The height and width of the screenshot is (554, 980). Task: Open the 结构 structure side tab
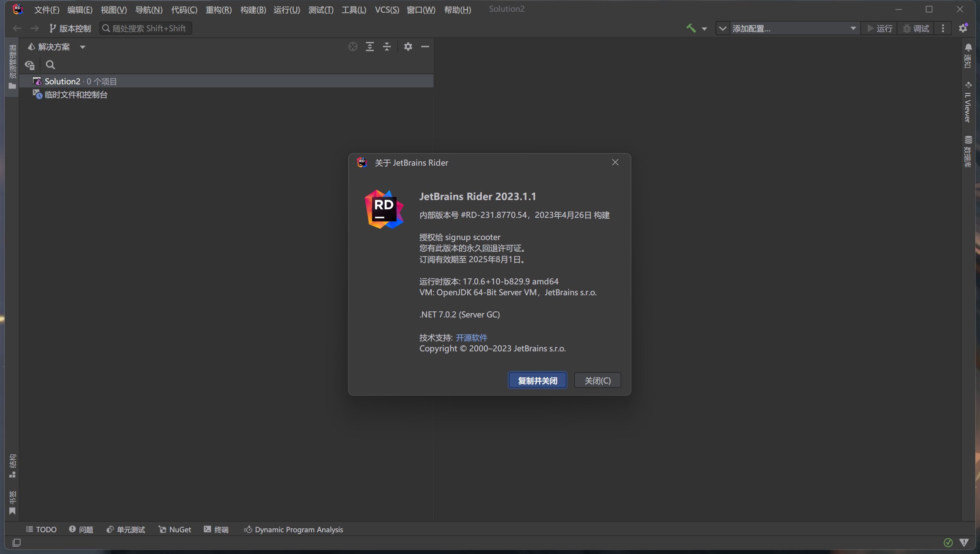pos(12,466)
